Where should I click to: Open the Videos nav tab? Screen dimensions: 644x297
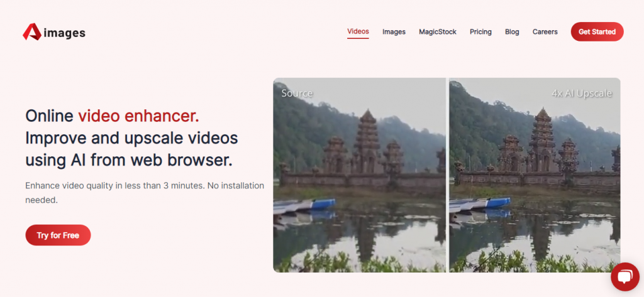pos(358,31)
